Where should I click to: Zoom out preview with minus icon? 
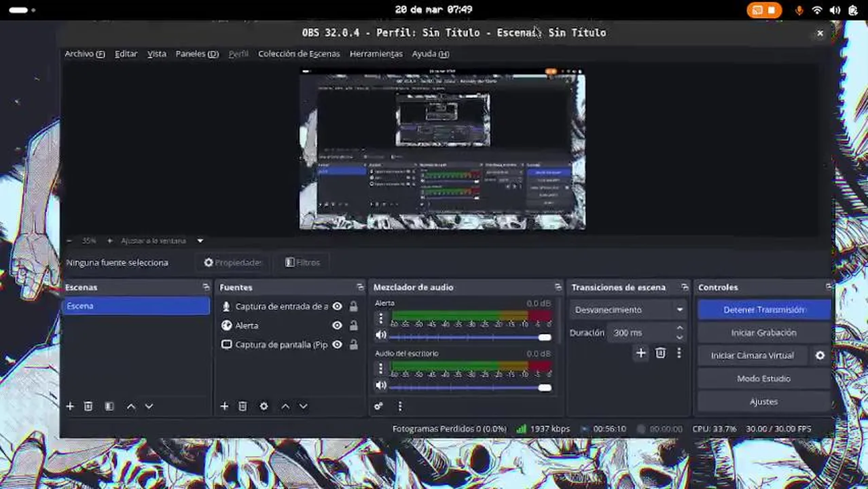click(x=69, y=241)
